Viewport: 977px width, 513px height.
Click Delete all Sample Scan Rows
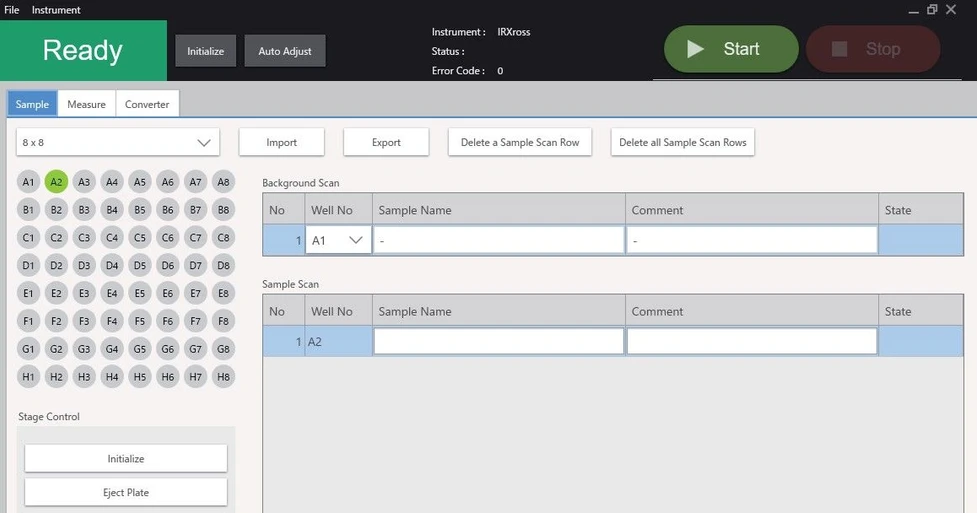pyautogui.click(x=682, y=142)
